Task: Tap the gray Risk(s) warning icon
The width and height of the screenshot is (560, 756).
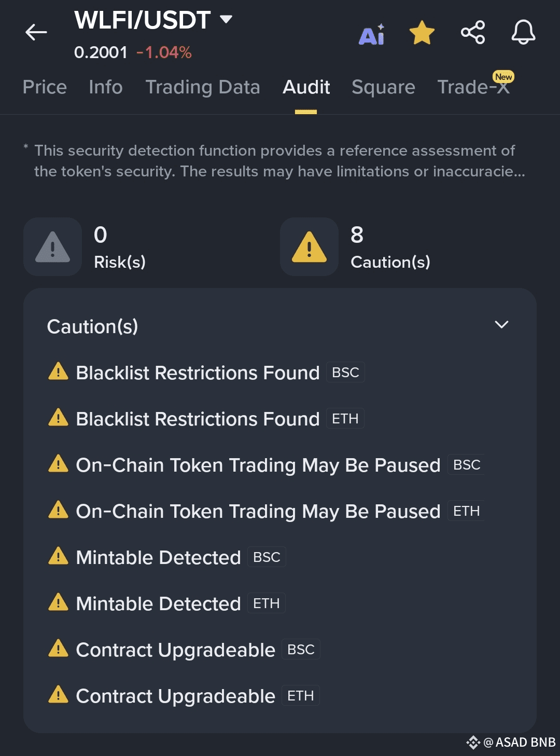Action: coord(52,247)
